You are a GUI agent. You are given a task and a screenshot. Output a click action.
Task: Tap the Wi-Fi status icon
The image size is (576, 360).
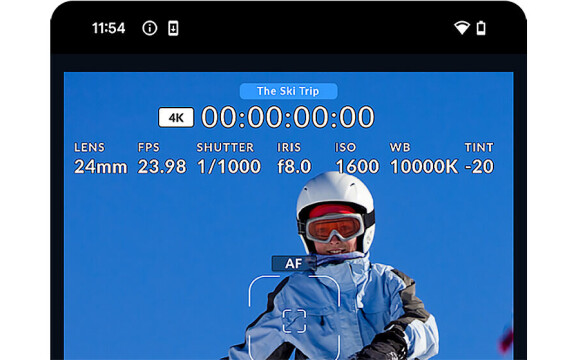(x=461, y=28)
